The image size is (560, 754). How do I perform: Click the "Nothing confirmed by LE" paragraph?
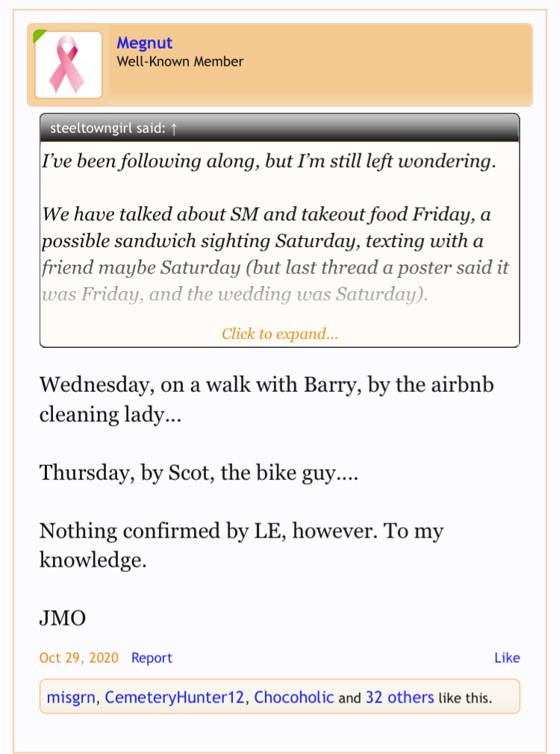(x=241, y=545)
